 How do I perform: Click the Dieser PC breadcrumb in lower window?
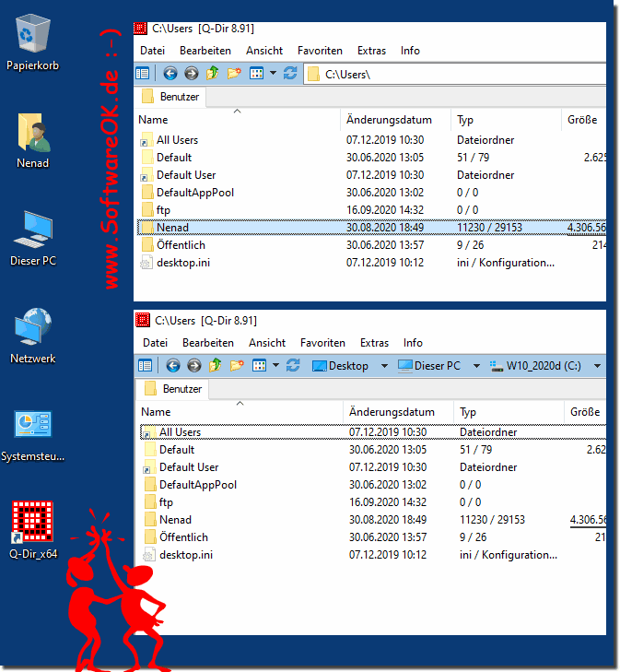(429, 366)
